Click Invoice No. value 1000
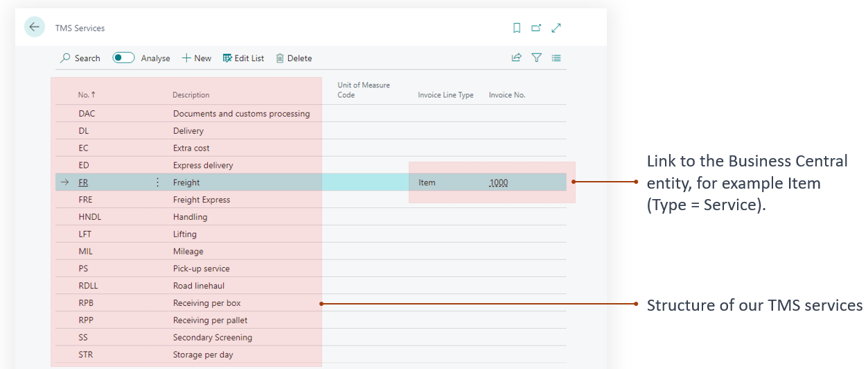 (x=498, y=182)
